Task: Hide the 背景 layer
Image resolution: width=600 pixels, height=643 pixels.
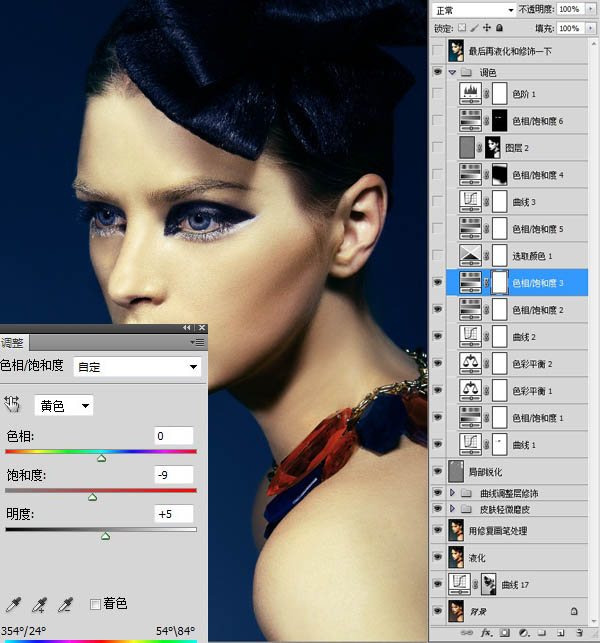Action: [x=437, y=609]
